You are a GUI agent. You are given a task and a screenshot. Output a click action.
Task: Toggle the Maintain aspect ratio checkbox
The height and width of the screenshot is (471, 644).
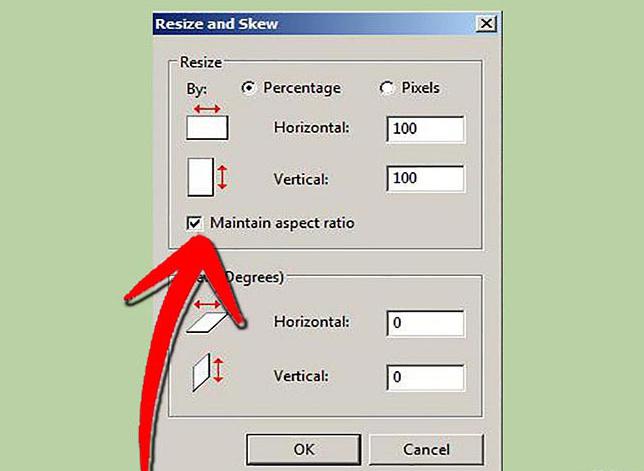[x=194, y=223]
